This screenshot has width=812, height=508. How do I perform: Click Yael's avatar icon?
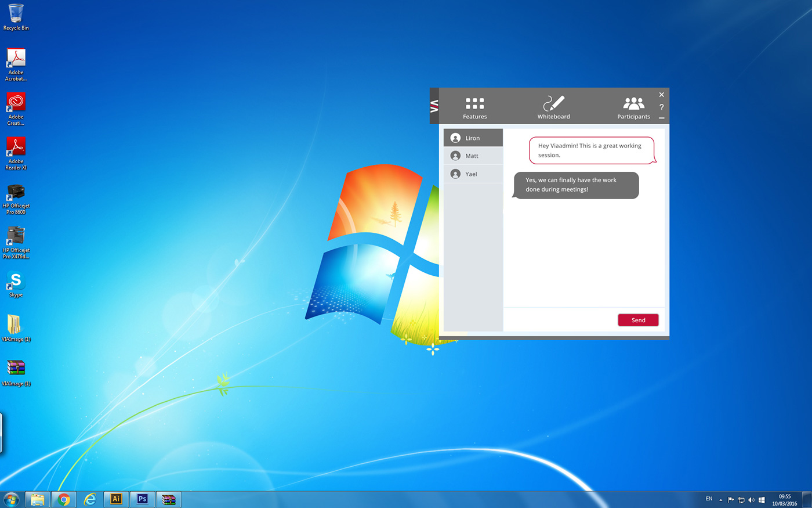click(455, 174)
